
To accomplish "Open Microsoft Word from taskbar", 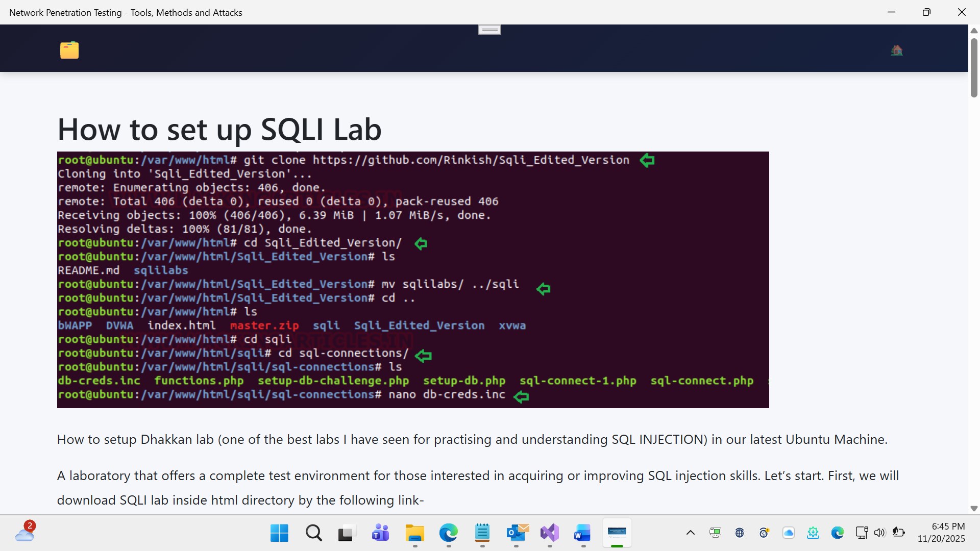I will coord(583,533).
